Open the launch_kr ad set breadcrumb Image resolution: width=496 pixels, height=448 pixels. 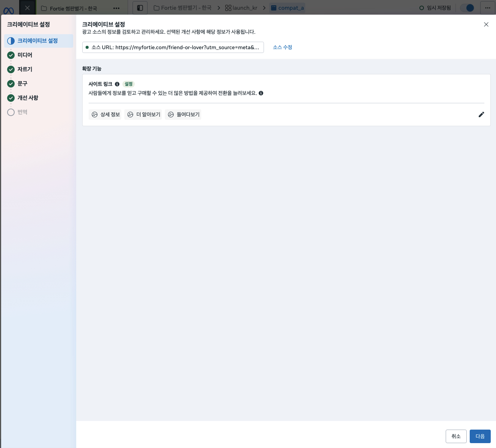point(241,8)
